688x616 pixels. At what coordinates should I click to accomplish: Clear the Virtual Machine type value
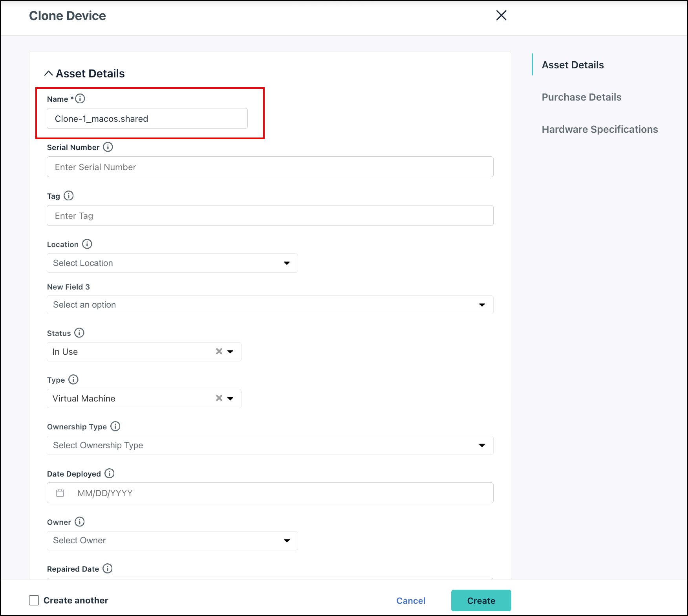coord(219,398)
